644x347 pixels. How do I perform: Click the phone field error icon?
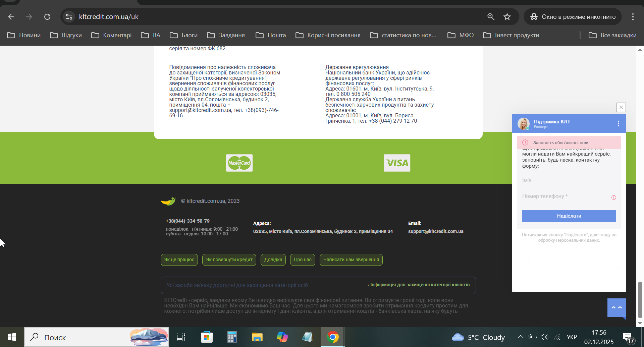(x=614, y=197)
